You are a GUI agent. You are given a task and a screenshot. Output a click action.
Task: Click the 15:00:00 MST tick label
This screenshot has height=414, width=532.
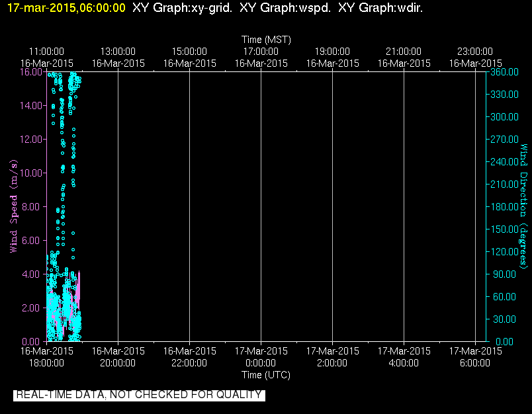point(189,52)
